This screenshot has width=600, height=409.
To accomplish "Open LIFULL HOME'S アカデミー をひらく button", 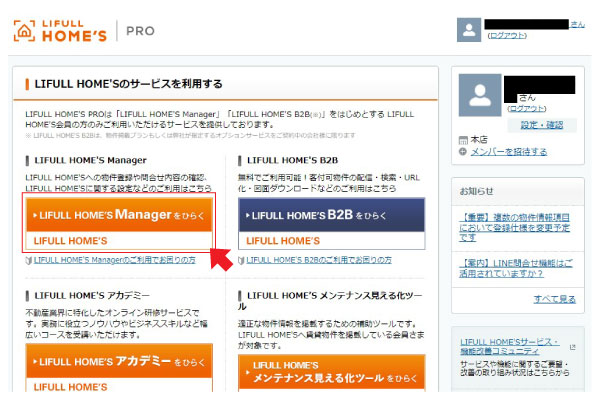I will pos(119,368).
